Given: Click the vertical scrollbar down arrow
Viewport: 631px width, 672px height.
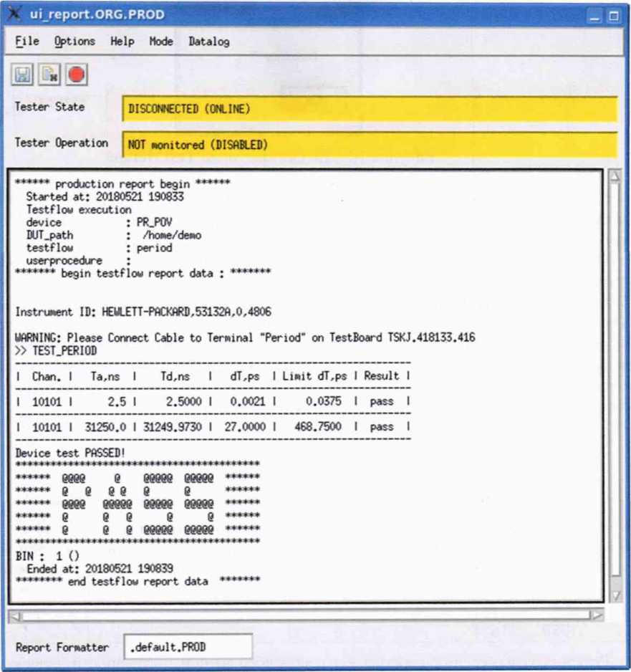Looking at the screenshot, I should click(x=615, y=596).
